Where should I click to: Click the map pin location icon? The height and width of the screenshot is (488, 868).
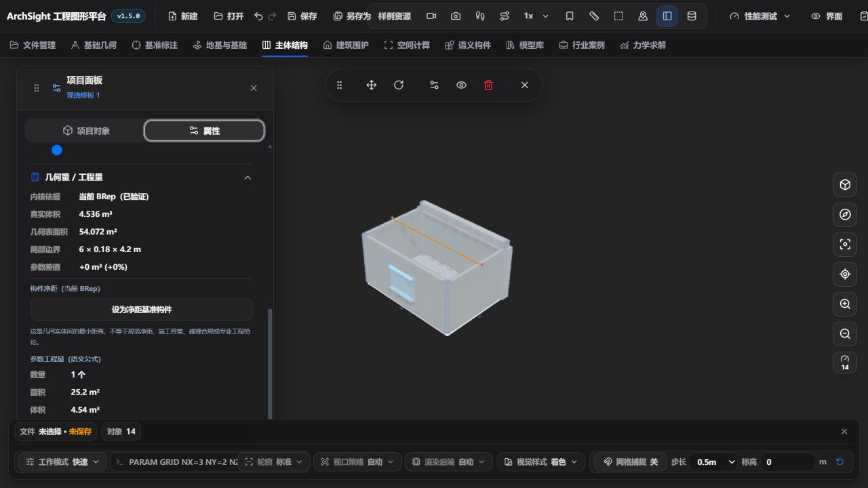point(643,16)
